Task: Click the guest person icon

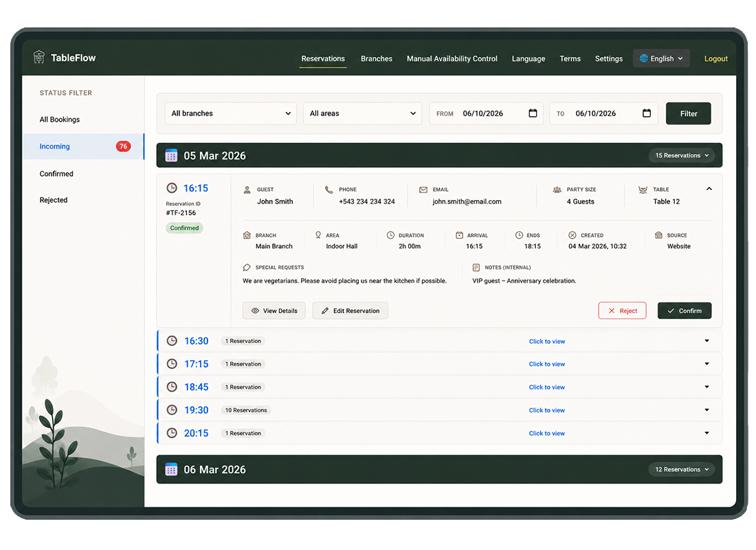Action: 247,190
